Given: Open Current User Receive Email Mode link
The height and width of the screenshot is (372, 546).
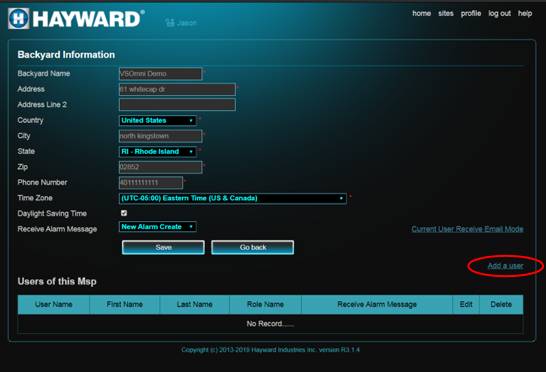Looking at the screenshot, I should click(x=467, y=229).
